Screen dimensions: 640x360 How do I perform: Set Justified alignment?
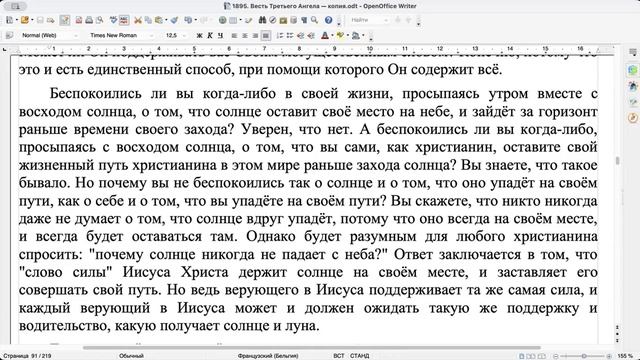click(266, 36)
